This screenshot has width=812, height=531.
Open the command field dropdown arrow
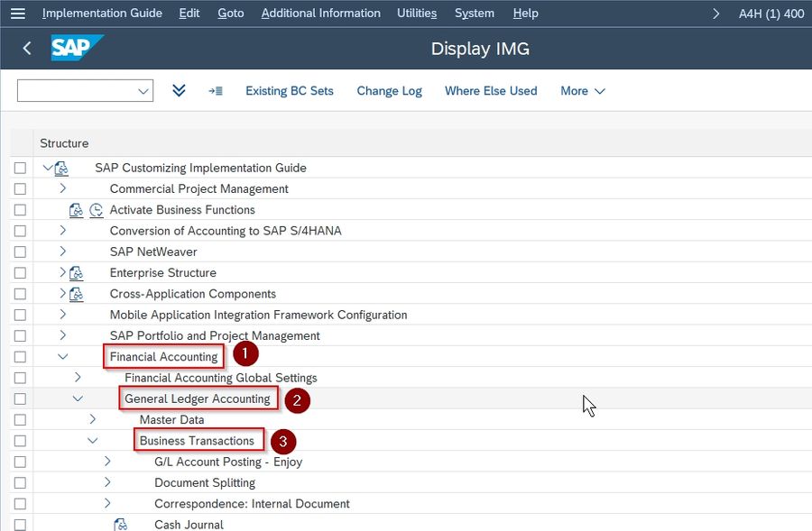click(143, 91)
